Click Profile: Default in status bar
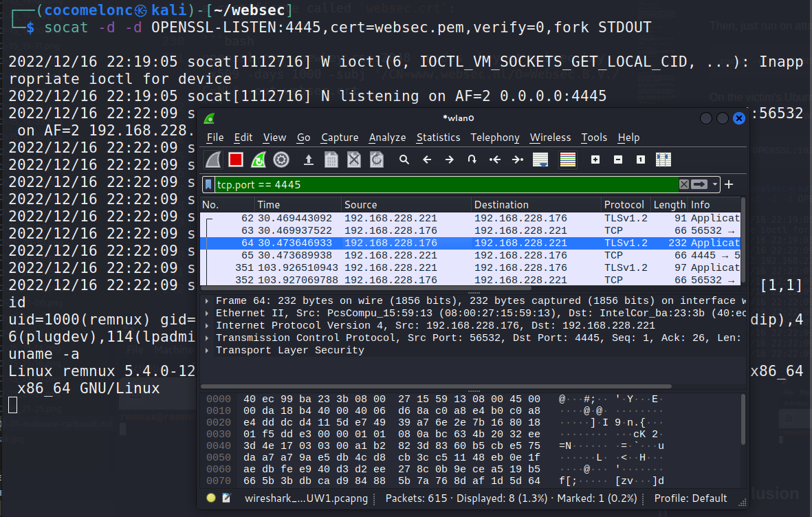Viewport: 812px width, 517px height. point(690,498)
